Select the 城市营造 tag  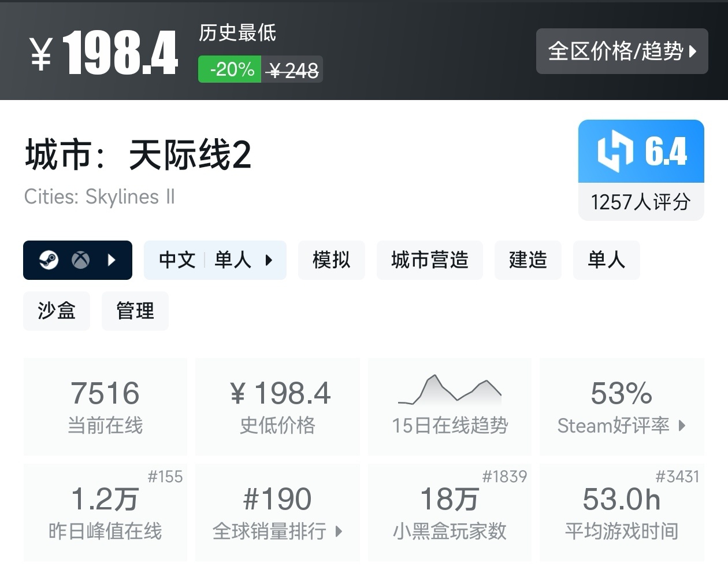coord(430,260)
